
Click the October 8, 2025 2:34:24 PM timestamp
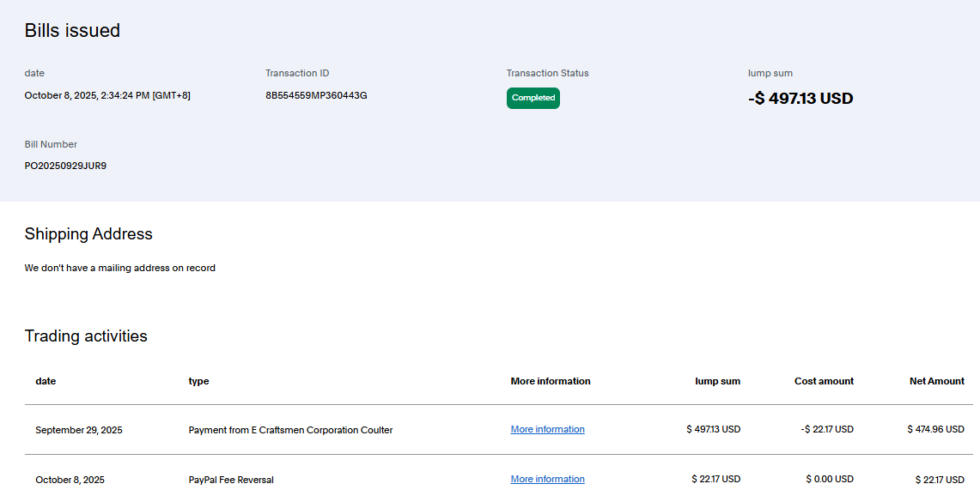pyautogui.click(x=107, y=95)
